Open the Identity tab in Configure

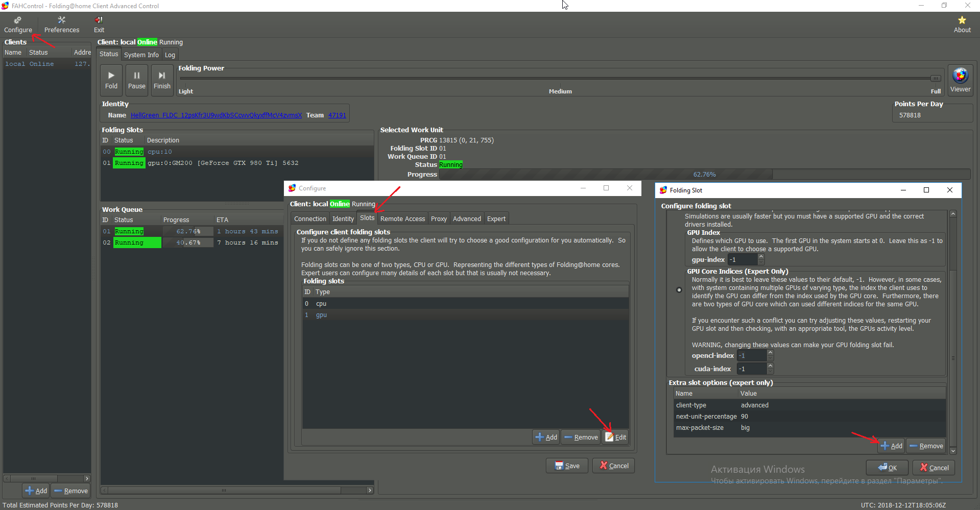pyautogui.click(x=343, y=219)
